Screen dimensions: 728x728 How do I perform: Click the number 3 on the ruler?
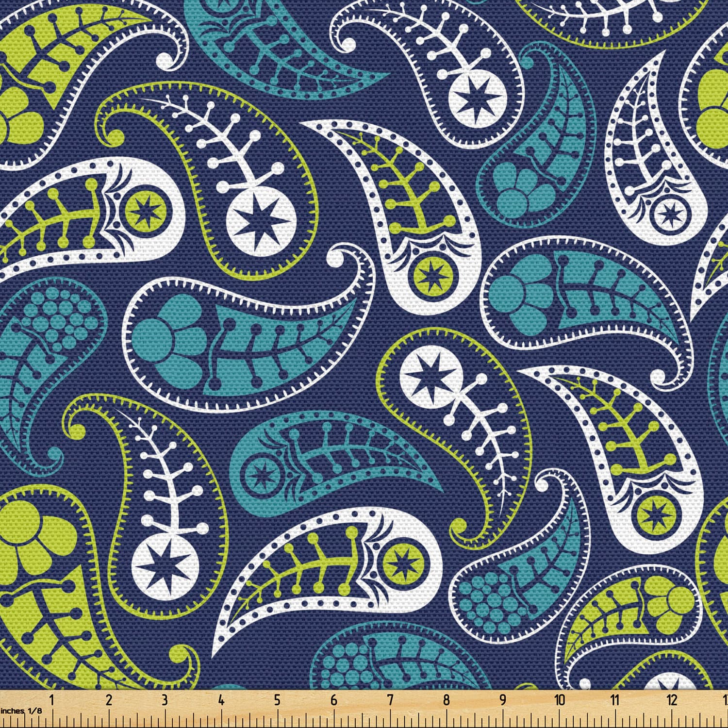(165, 700)
